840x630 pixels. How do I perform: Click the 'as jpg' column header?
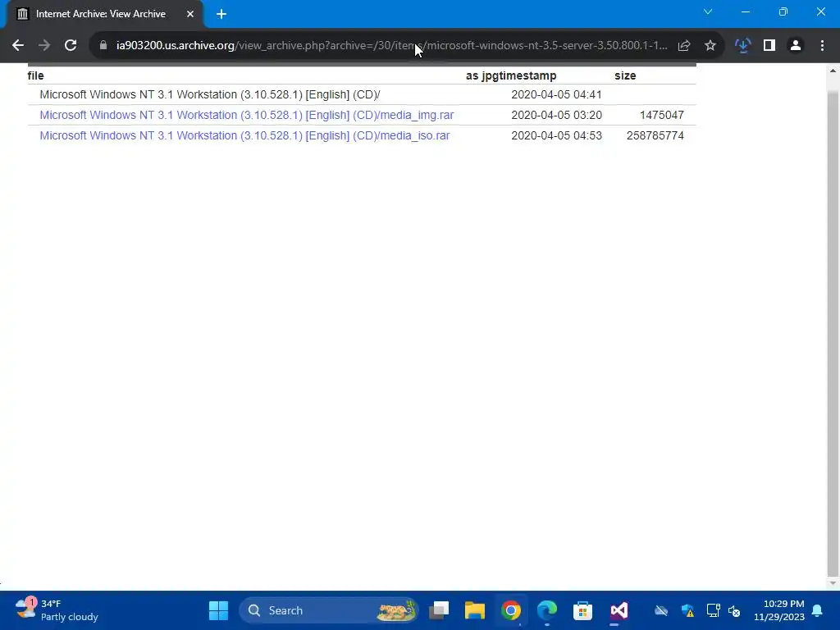pos(482,75)
